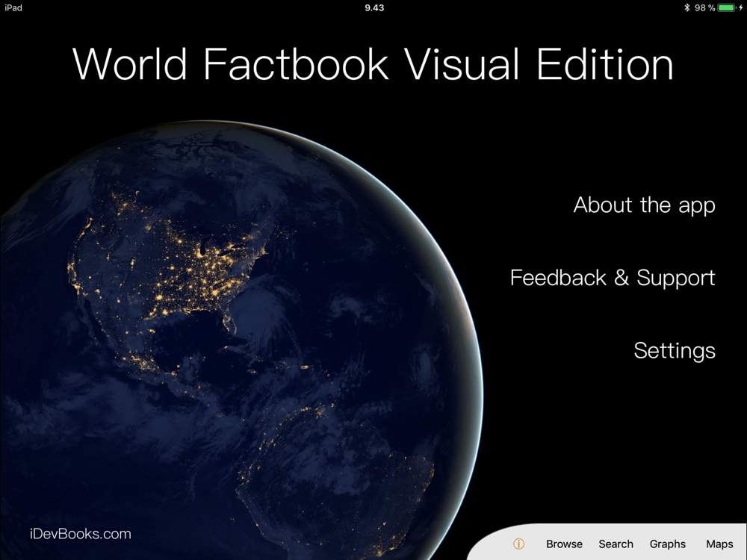Open Feedback & Support
The width and height of the screenshot is (747, 560).
(613, 278)
